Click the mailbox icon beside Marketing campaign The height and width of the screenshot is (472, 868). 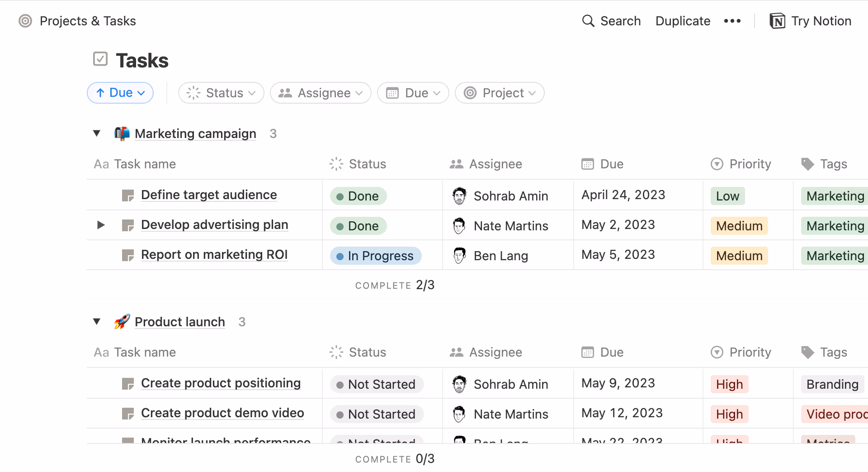click(x=121, y=133)
